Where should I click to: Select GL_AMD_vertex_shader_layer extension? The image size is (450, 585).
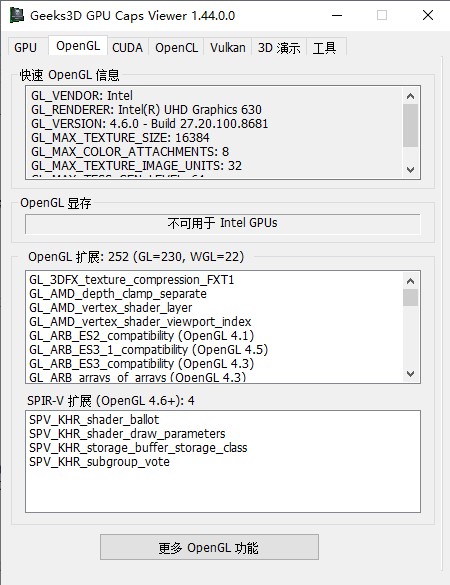(x=110, y=307)
